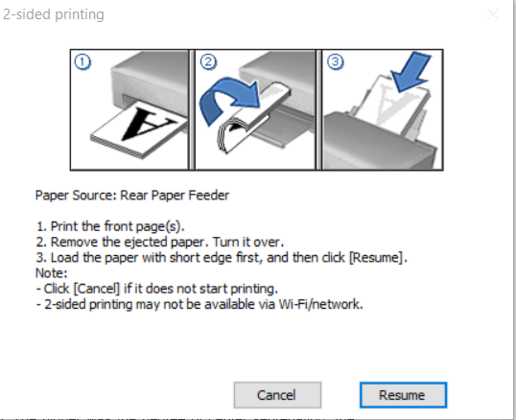Screen dimensions: 516x420
Task: Click the circled number 1 icon
Action: (x=83, y=62)
